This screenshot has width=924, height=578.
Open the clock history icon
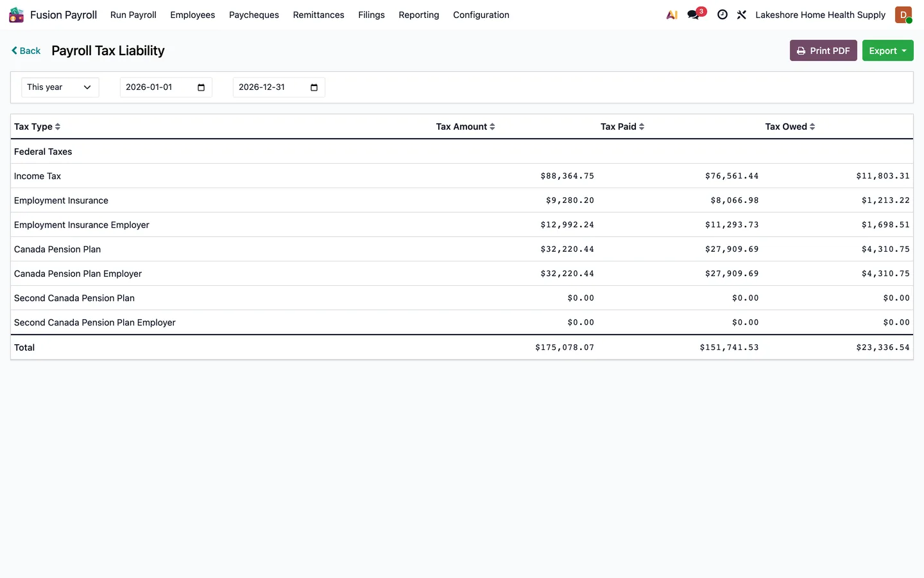point(723,15)
